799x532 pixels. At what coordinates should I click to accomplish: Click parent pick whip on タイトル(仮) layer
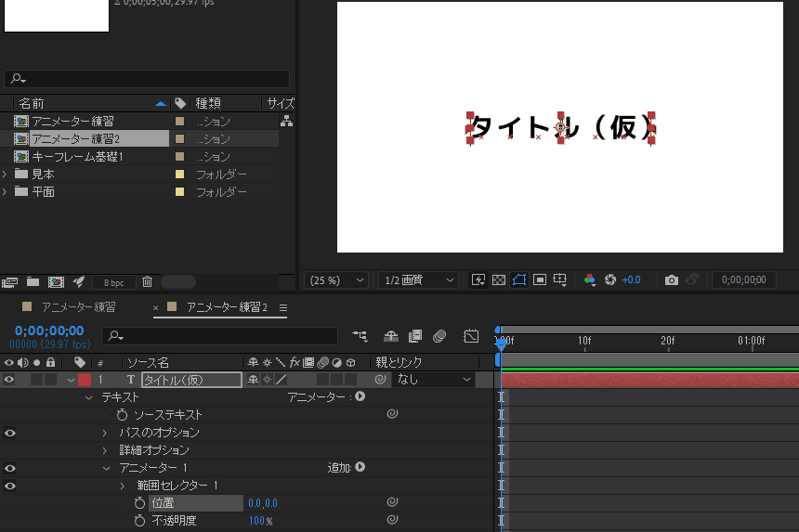click(x=380, y=380)
